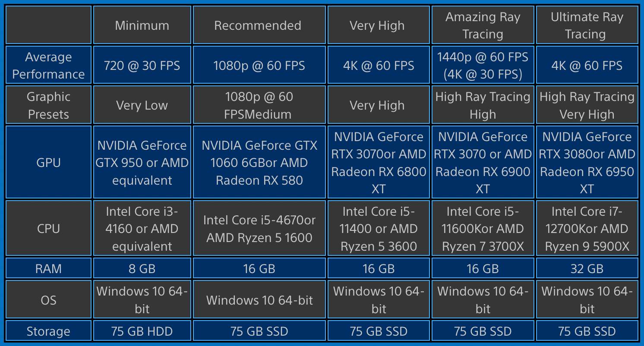Select the Very High column header

tap(377, 25)
